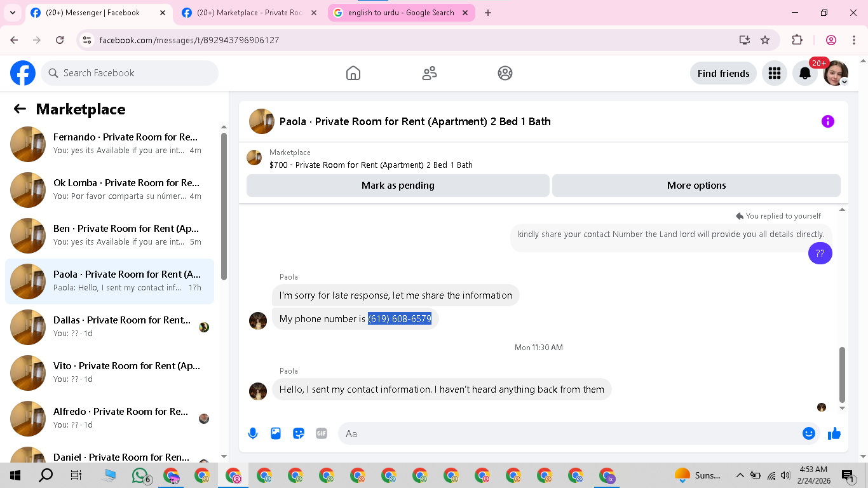This screenshot has width=868, height=488.
Task: Send a voice clip with microphone icon
Action: [x=253, y=433]
